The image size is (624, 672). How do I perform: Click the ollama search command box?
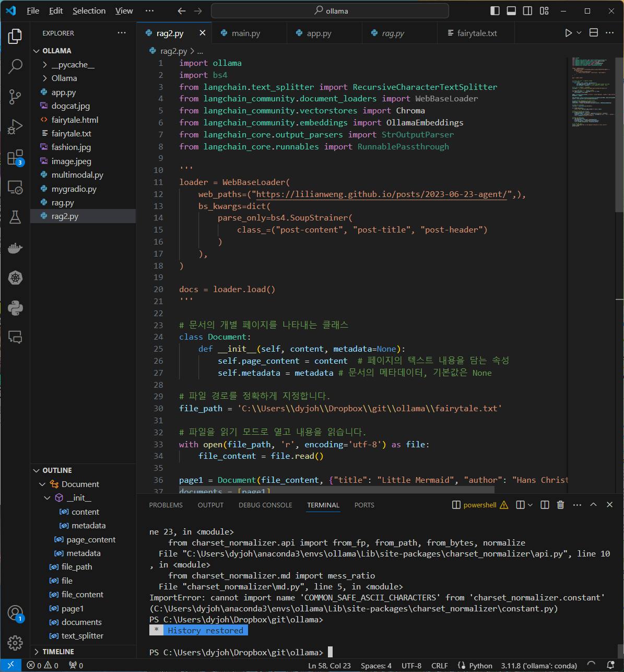330,11
